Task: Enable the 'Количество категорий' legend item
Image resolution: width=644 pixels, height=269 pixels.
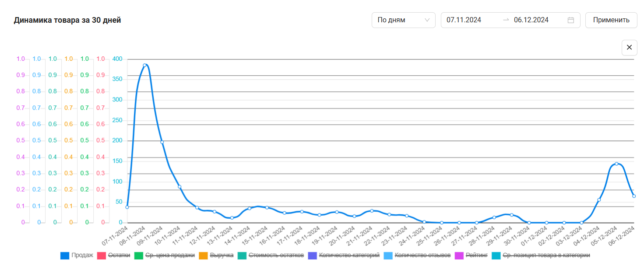Action: tap(344, 255)
